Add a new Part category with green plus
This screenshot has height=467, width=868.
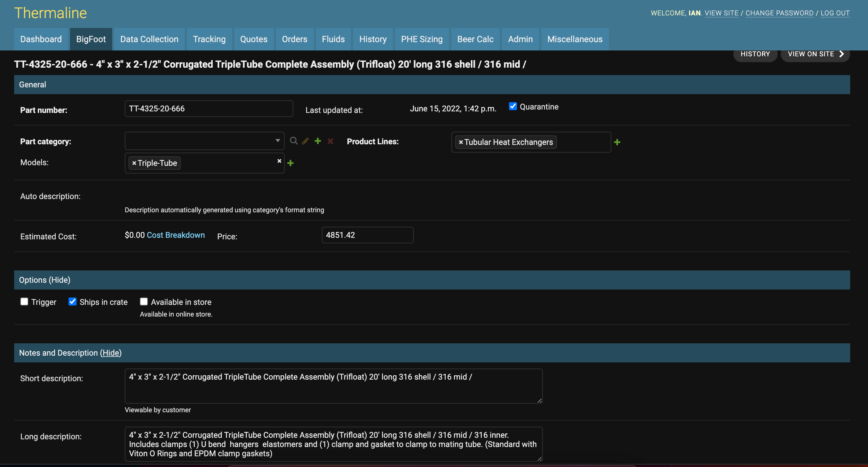[318, 141]
